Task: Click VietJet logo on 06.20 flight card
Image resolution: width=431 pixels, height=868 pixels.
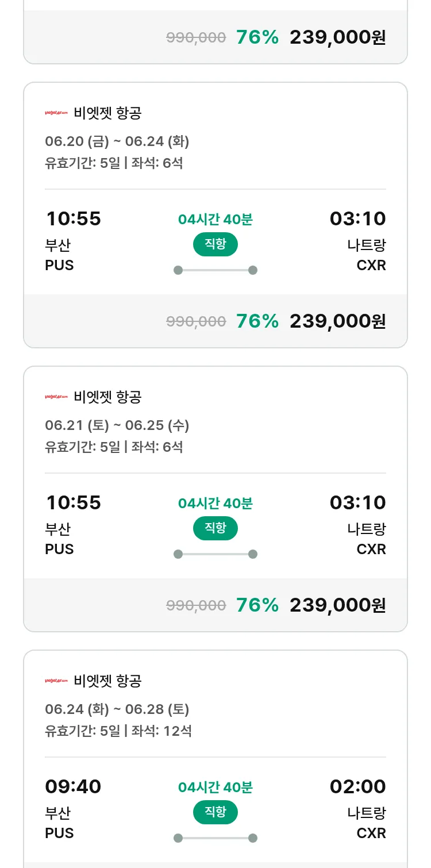Action: click(x=56, y=113)
